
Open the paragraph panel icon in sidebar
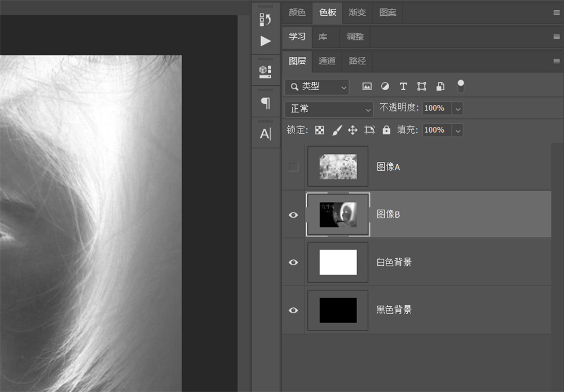tap(265, 103)
